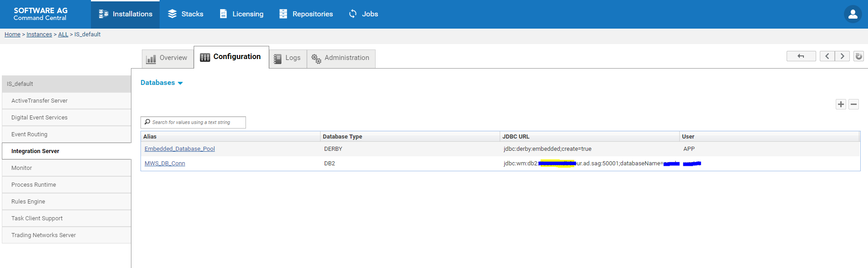Select Digital Event Services in sidebar
Screen dimensions: 868x268
[x=66, y=118]
